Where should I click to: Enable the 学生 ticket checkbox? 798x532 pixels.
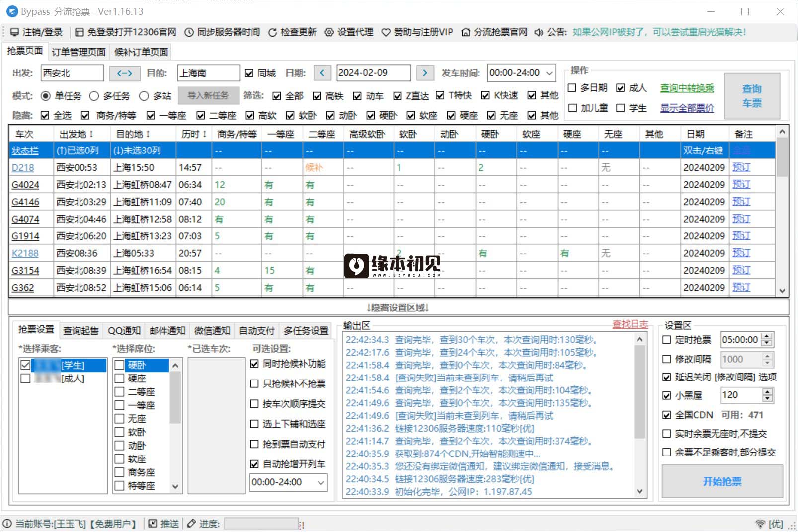coord(621,108)
